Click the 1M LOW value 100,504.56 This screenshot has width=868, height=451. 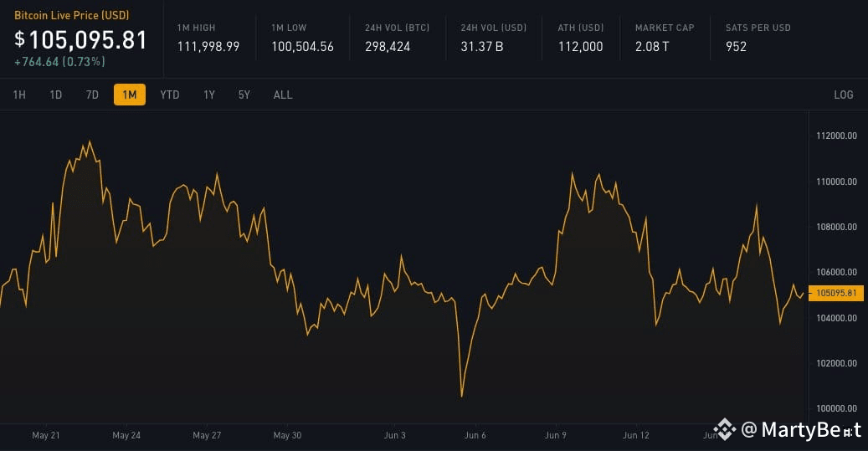click(302, 47)
